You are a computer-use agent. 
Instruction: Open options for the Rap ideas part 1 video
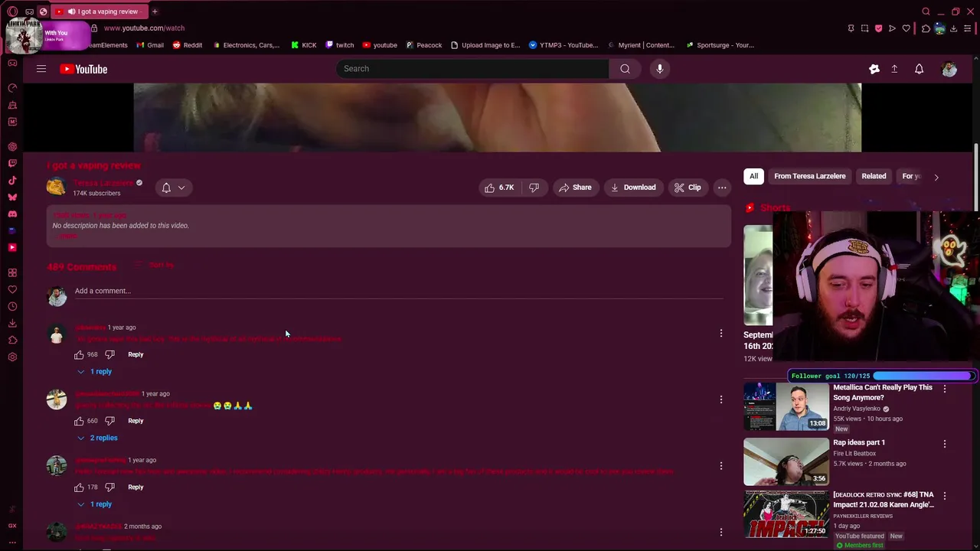[x=944, y=444]
